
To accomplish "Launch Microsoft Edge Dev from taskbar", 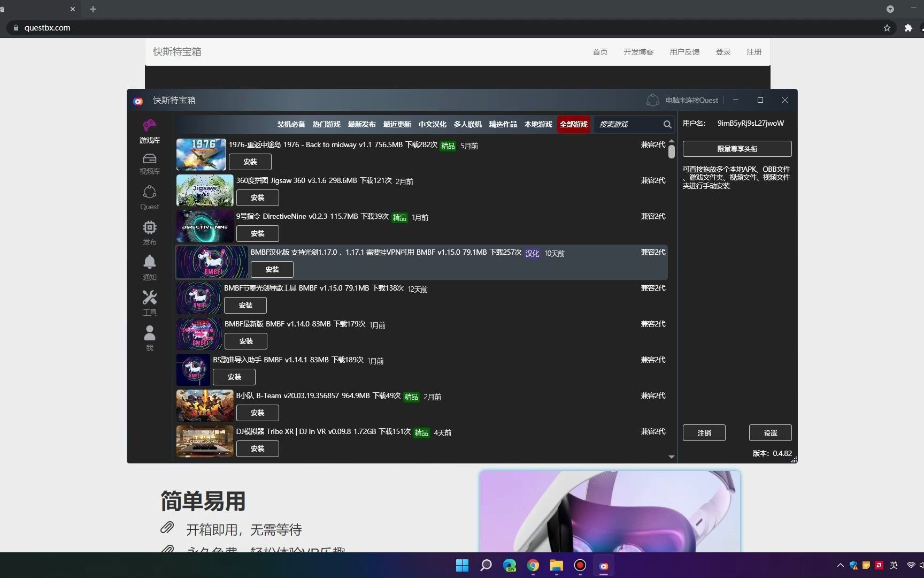I will [x=510, y=566].
